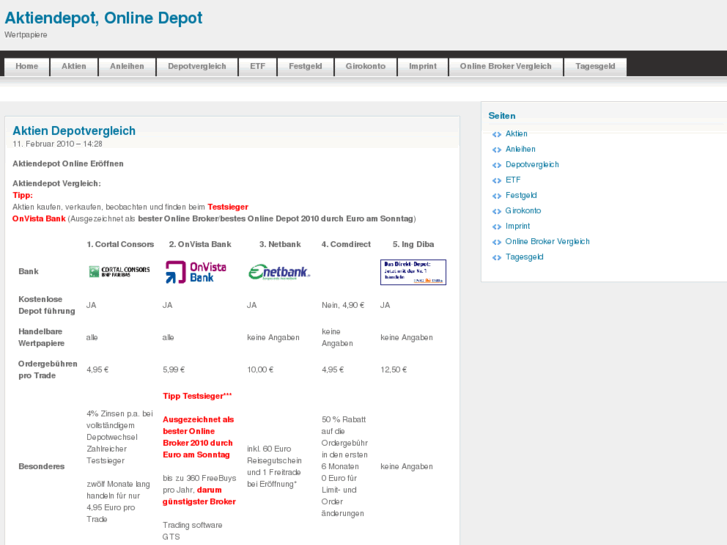Screen dimensions: 727x545
Task: Click the Festgeld link in Seiten sidebar
Action: click(521, 195)
